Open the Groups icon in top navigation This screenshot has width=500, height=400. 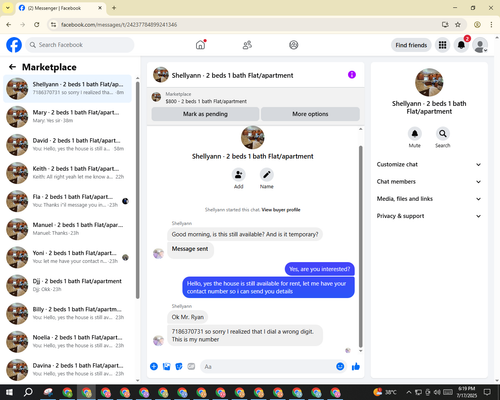[x=294, y=45]
